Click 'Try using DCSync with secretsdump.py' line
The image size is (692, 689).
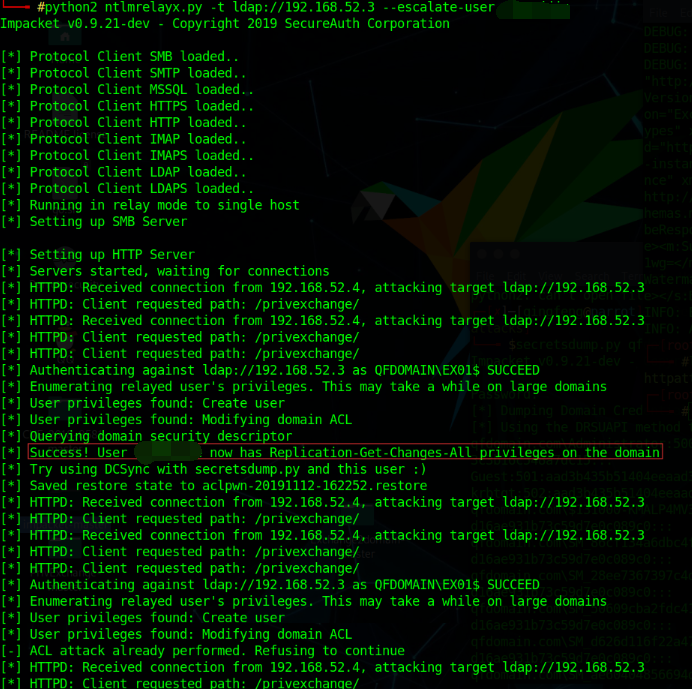click(x=214, y=469)
